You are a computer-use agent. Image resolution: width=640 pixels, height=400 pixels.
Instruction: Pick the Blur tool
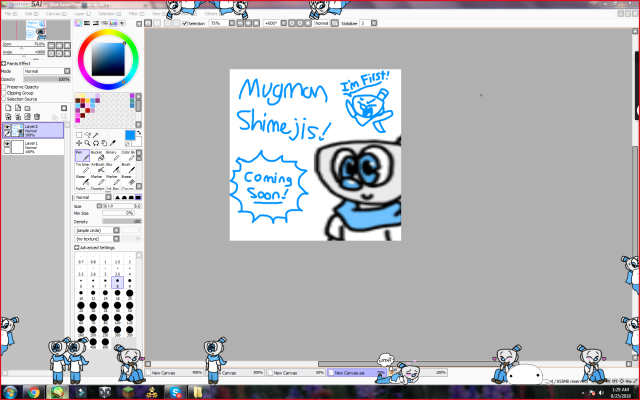(x=112, y=168)
